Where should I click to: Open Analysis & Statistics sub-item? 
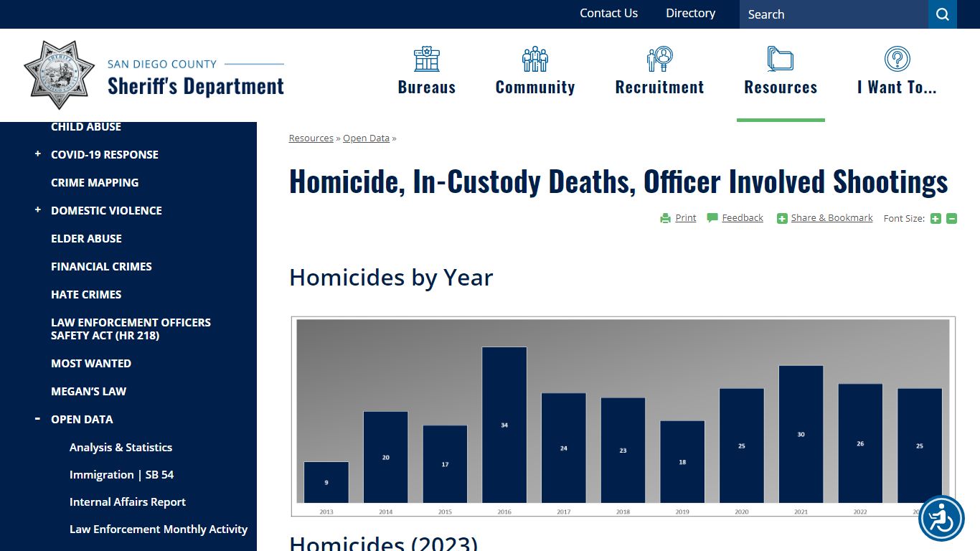121,447
